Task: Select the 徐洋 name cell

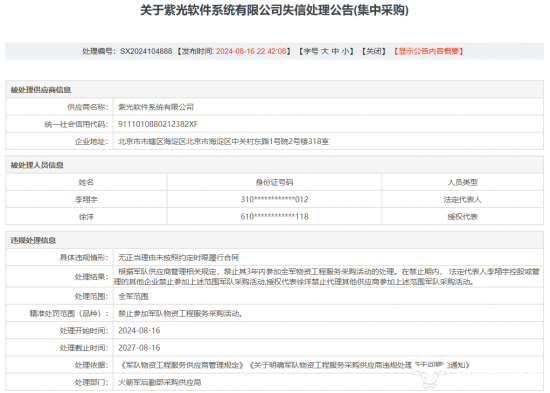Action: point(86,217)
